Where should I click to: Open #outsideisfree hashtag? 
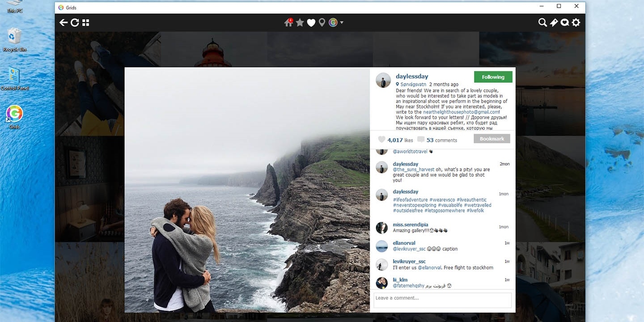point(408,211)
